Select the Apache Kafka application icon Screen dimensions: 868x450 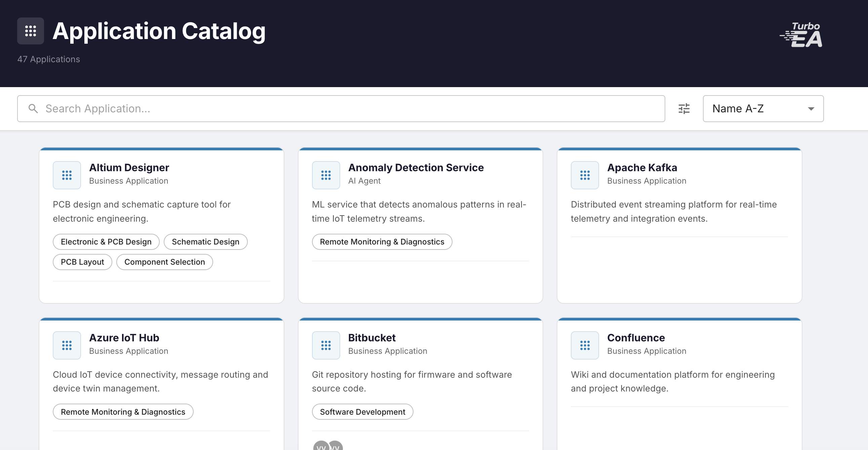tap(585, 175)
